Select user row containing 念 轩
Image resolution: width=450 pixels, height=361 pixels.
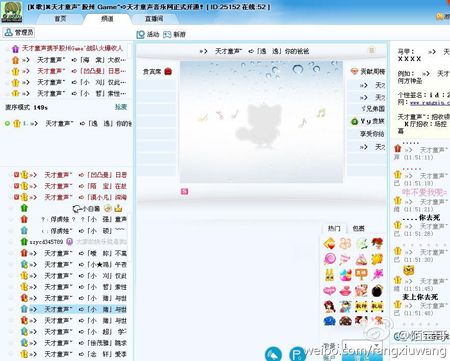click(74, 354)
